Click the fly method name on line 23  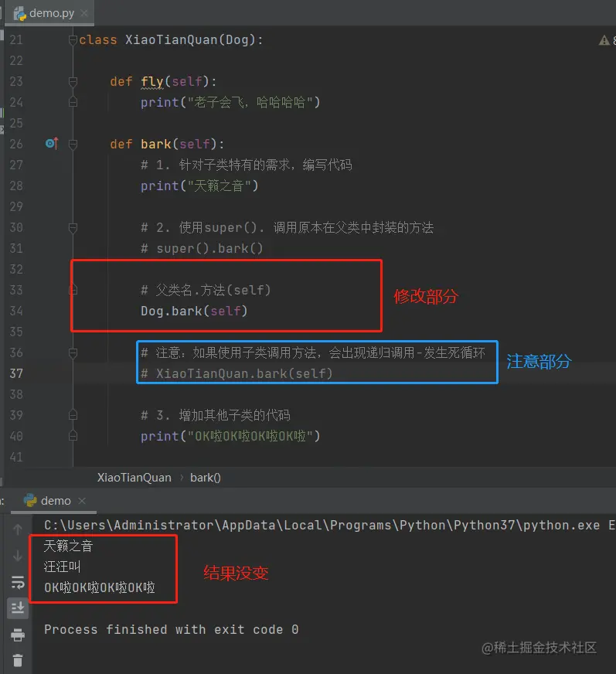coord(152,82)
